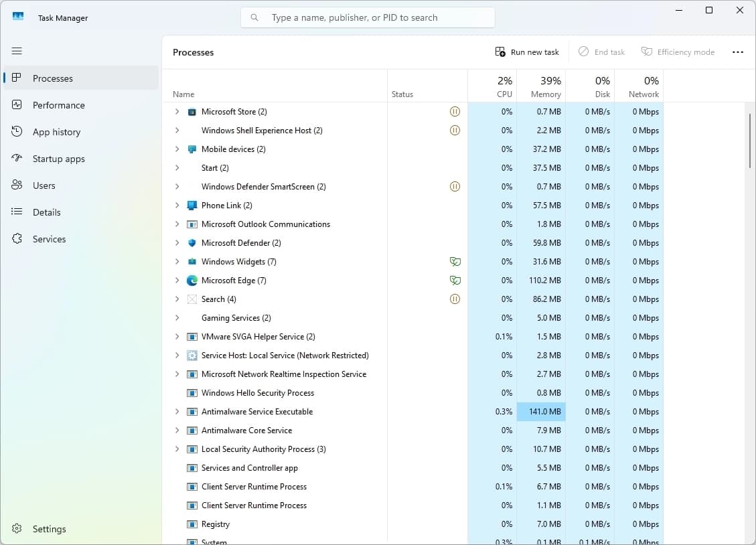The width and height of the screenshot is (756, 545).
Task: Select the 110.2 MB memory cell
Action: (541, 281)
